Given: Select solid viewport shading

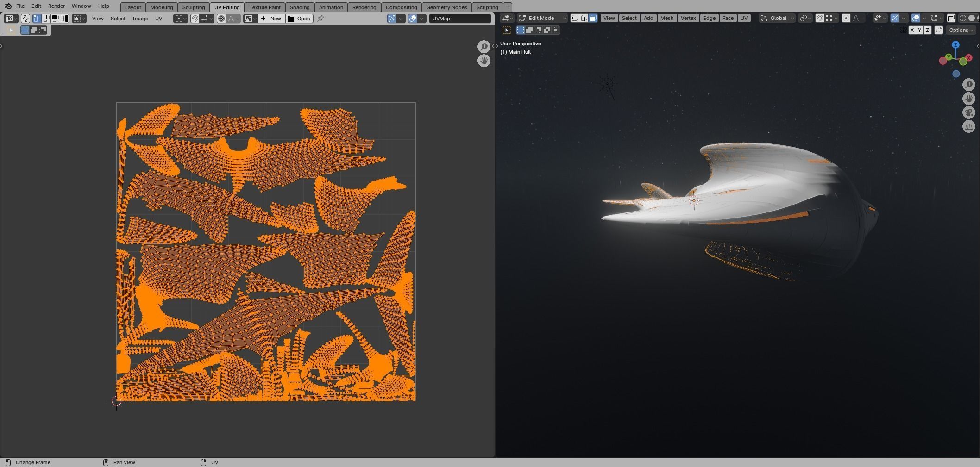Looking at the screenshot, I should tap(972, 18).
